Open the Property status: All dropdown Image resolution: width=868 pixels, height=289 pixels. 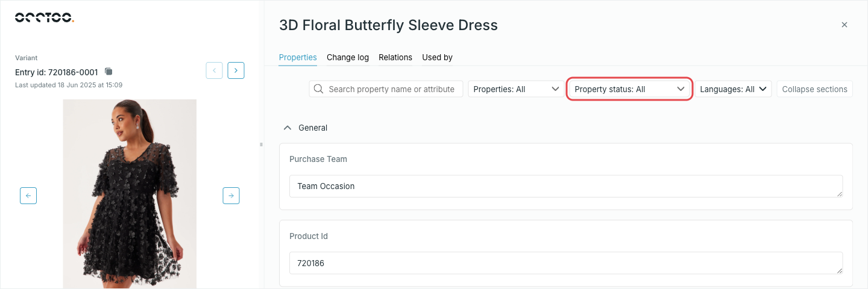point(629,89)
